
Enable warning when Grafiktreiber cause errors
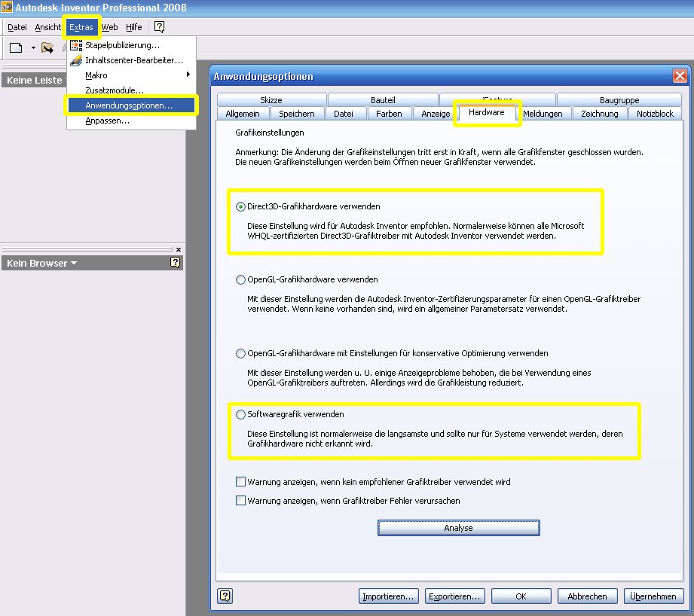tap(241, 501)
